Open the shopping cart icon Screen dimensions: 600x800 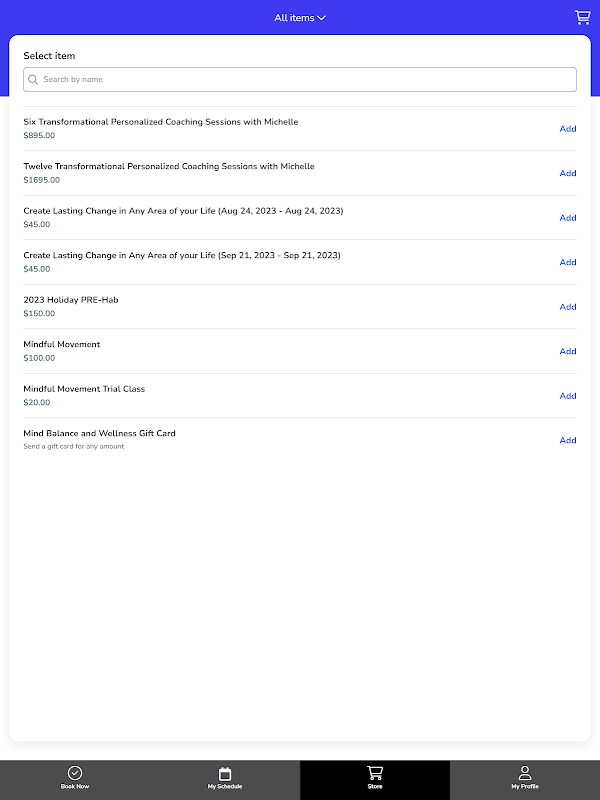coord(582,17)
